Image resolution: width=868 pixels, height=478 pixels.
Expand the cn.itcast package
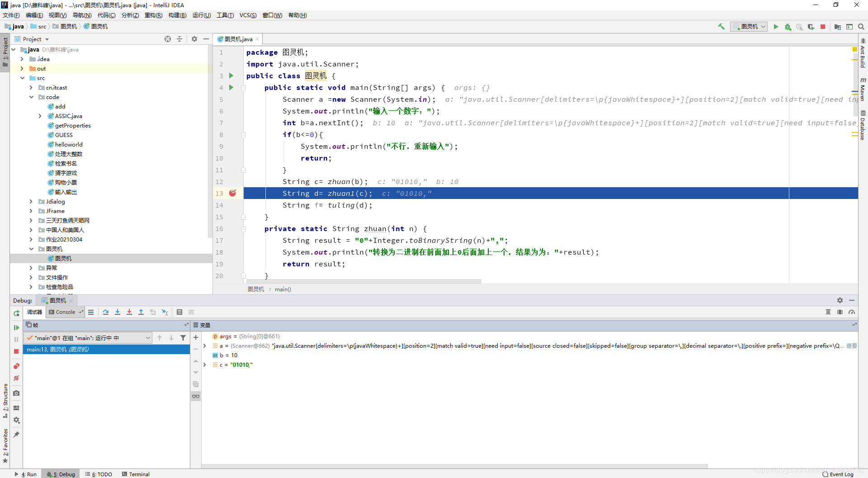(x=31, y=87)
